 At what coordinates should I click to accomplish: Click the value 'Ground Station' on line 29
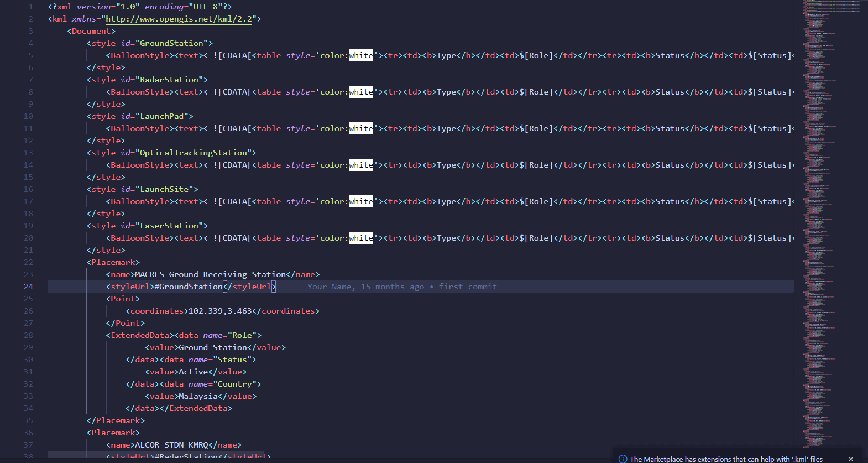pos(213,347)
